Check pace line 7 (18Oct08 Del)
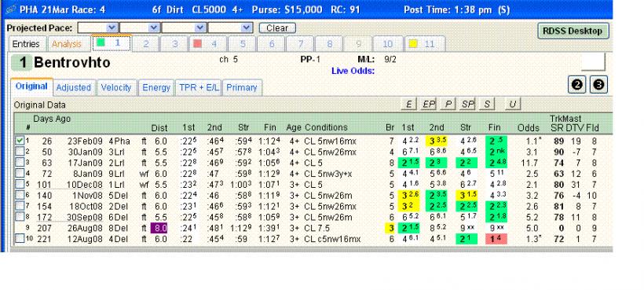This screenshot has width=644, height=290. click(20, 206)
